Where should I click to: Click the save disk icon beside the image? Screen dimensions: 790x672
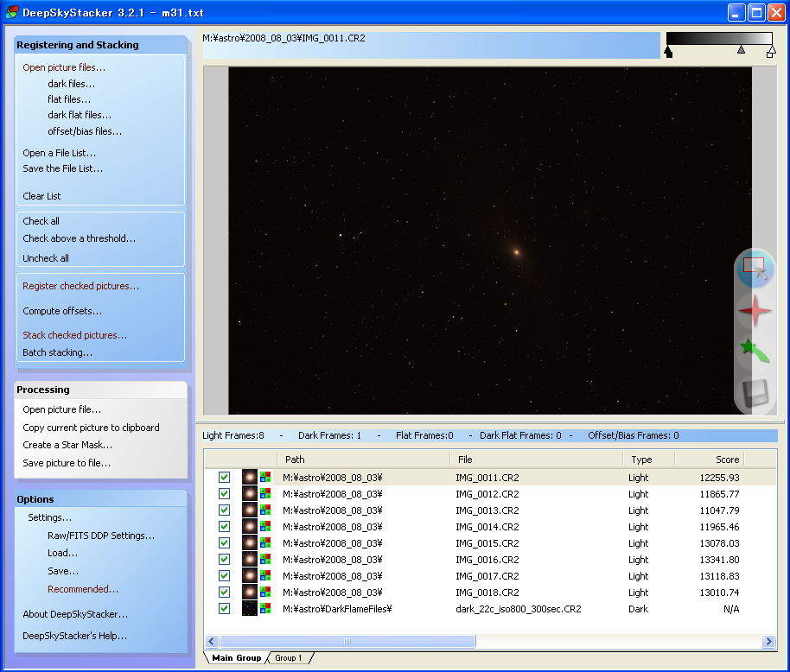(755, 392)
